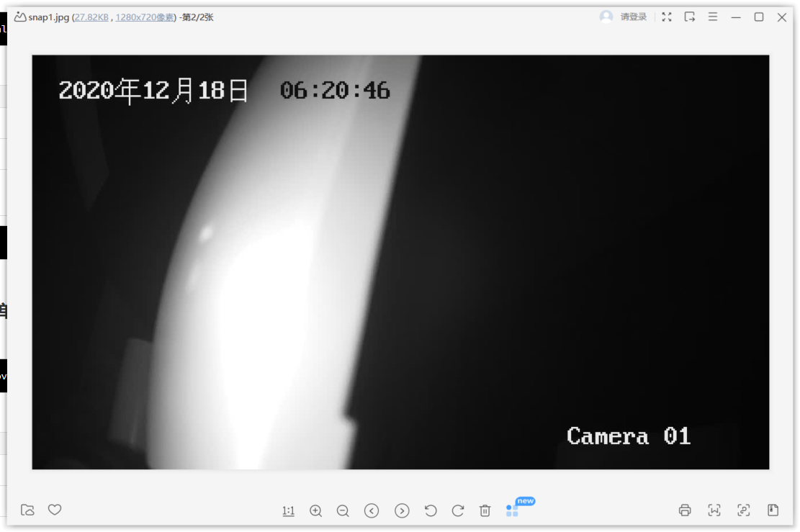Toggle fullscreen viewing mode

click(x=666, y=17)
